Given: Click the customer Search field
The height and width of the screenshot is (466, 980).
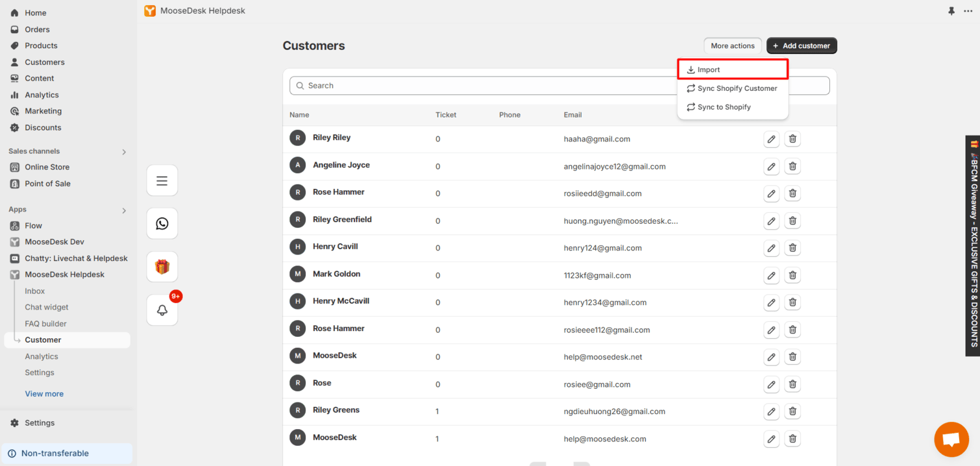Looking at the screenshot, I should click(559, 86).
